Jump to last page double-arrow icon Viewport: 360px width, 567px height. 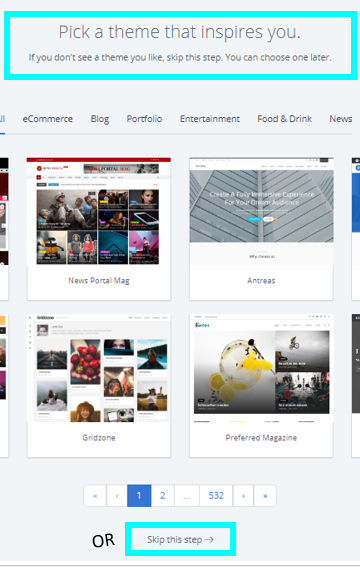pos(265,495)
